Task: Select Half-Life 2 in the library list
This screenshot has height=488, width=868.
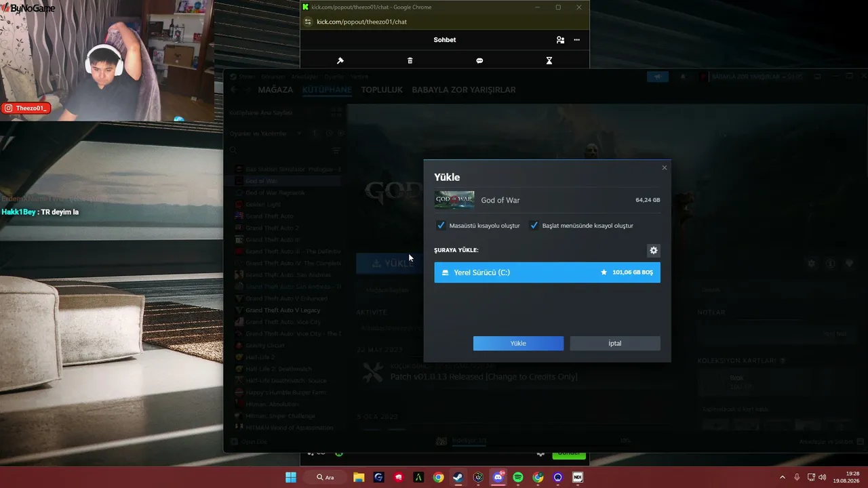Action: (260, 357)
